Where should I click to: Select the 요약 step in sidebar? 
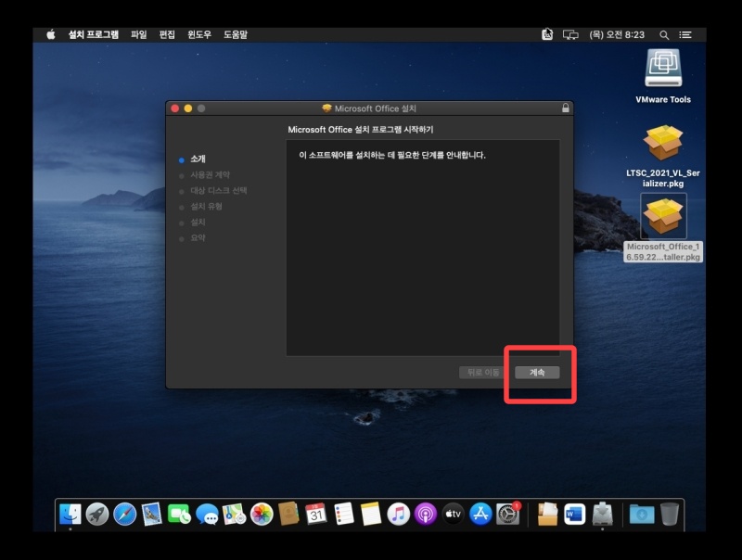(198, 238)
